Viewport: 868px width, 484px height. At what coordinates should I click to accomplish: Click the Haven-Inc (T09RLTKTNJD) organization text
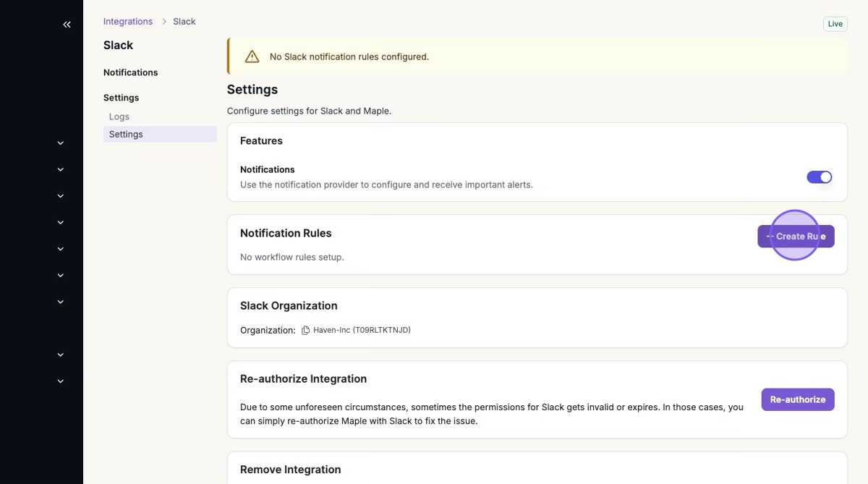point(362,330)
